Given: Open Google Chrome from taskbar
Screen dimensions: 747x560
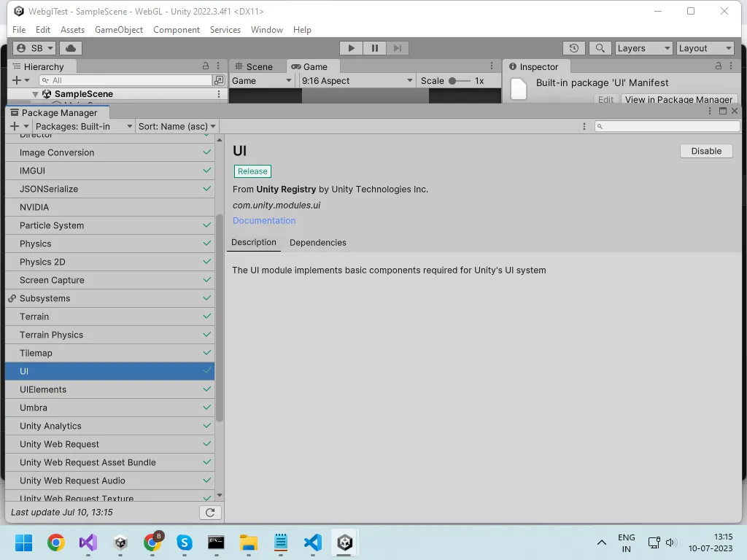Looking at the screenshot, I should [x=55, y=542].
